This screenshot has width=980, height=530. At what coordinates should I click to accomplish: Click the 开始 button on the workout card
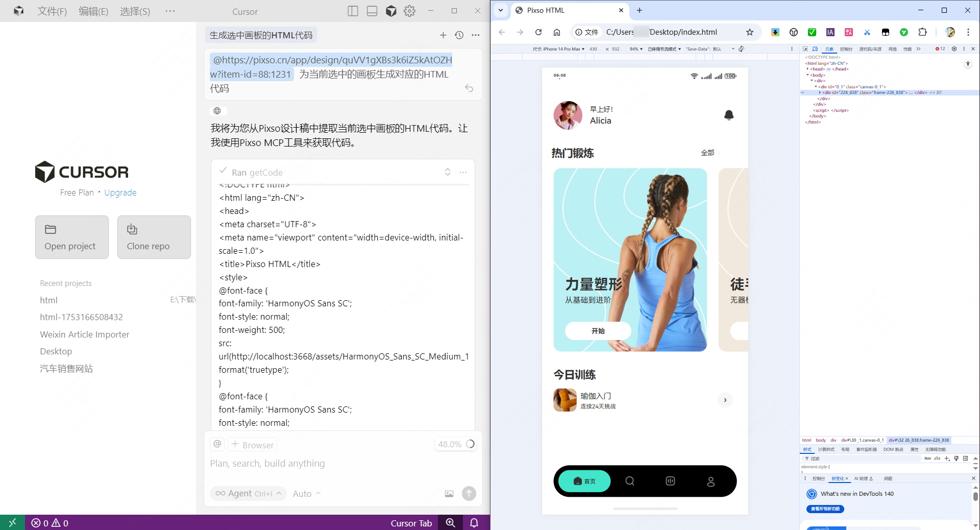click(x=598, y=331)
